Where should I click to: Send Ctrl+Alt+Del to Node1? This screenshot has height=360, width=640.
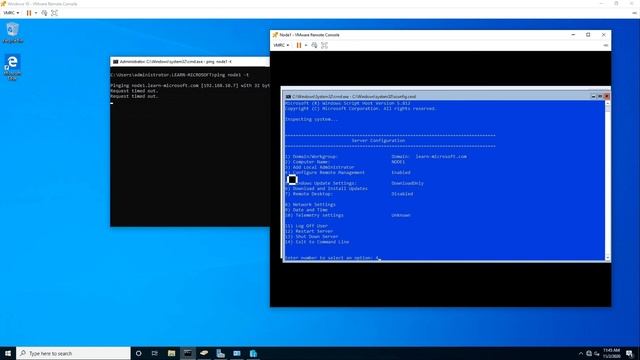tap(314, 45)
